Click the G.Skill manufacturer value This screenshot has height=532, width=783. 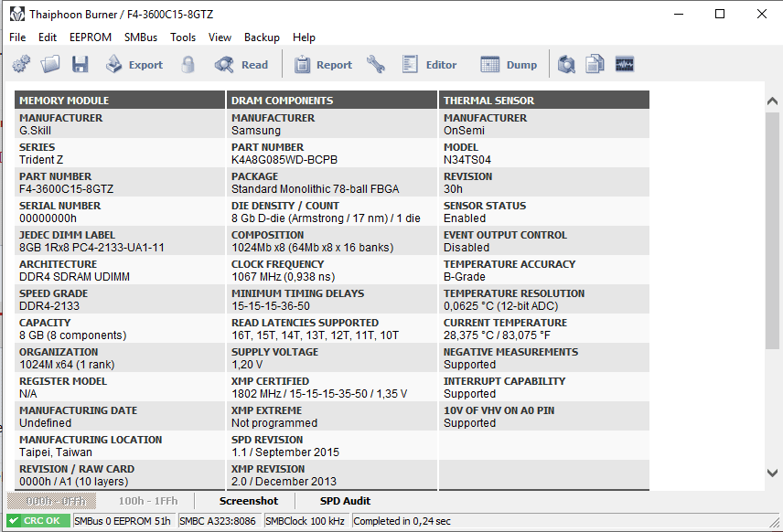tap(35, 131)
